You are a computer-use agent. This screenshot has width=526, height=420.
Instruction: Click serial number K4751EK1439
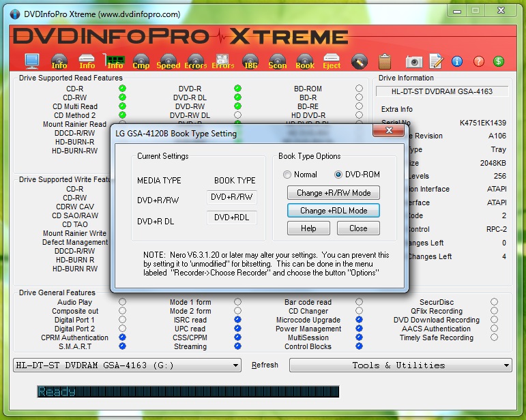(x=483, y=123)
